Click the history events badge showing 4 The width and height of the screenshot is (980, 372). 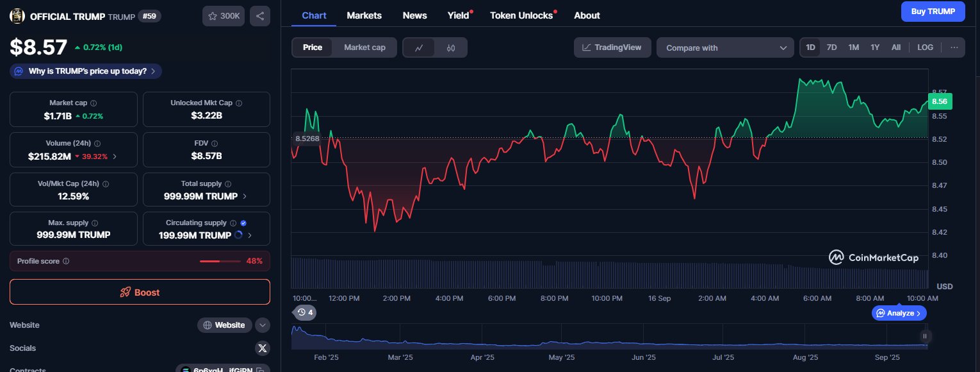(305, 313)
